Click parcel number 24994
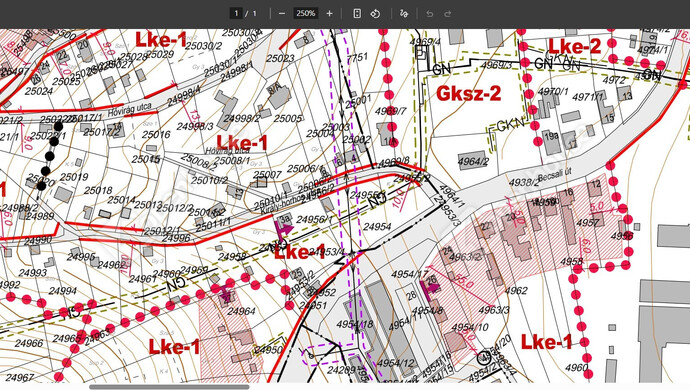Image resolution: width=690 pixels, height=390 pixels. click(x=62, y=291)
